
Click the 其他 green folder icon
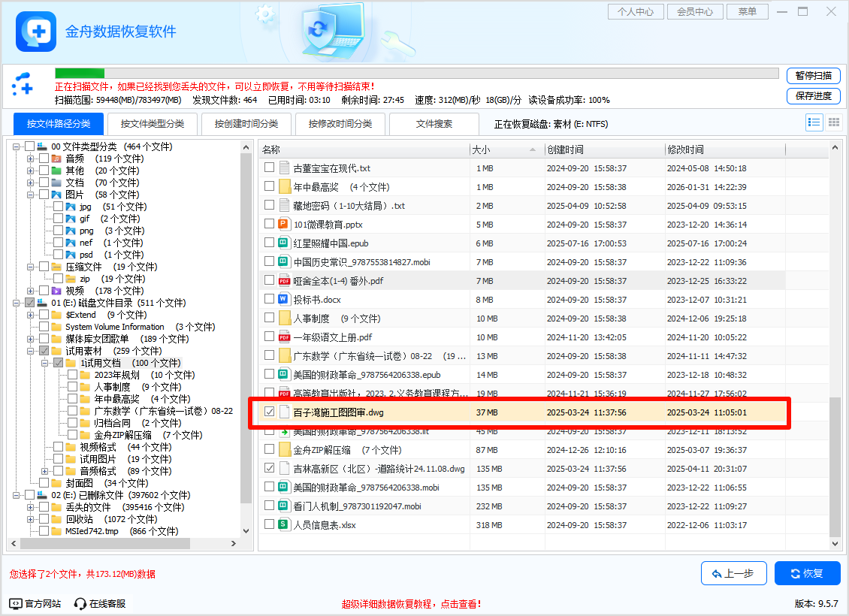(x=56, y=171)
